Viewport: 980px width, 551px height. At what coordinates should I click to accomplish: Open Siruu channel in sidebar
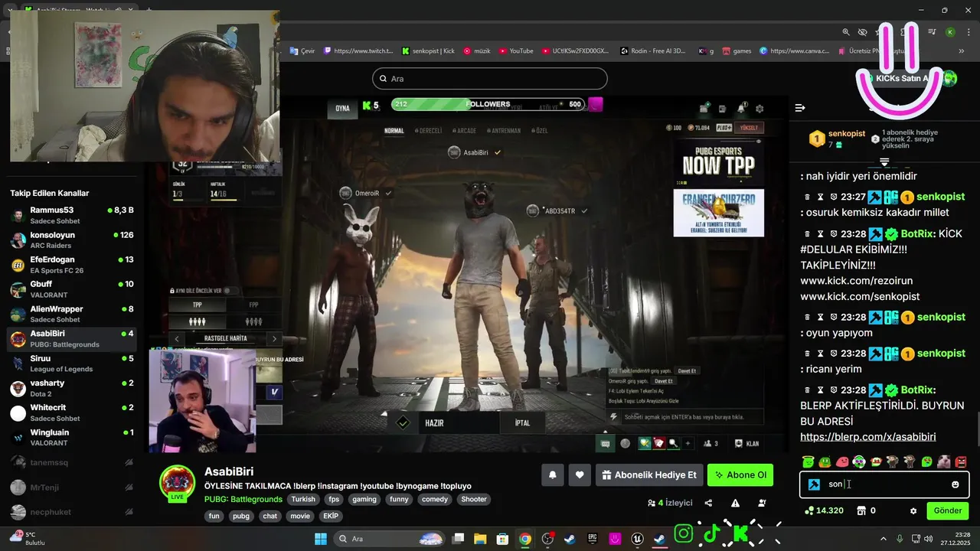coord(72,363)
